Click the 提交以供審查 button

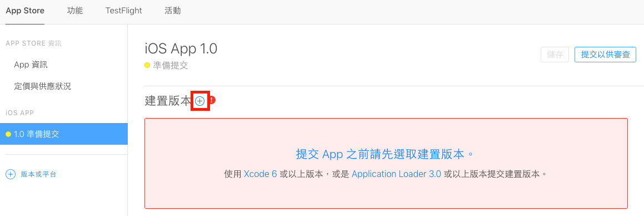click(x=606, y=55)
